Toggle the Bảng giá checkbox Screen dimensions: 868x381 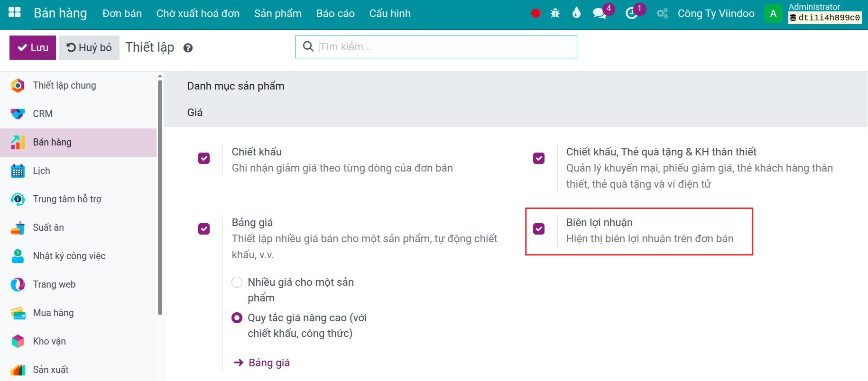(204, 229)
